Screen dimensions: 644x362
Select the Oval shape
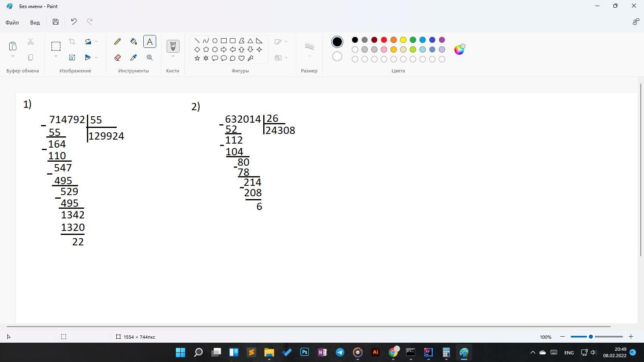click(215, 41)
